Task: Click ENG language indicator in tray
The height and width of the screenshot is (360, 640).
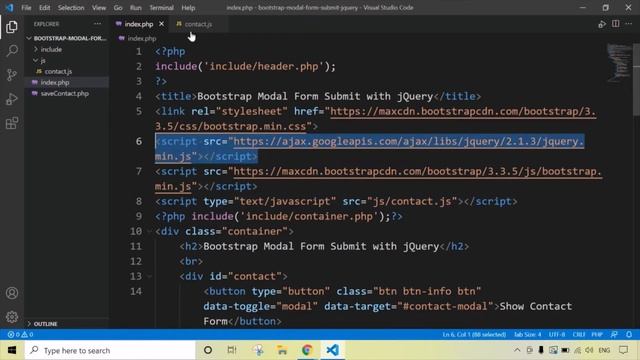Action: click(604, 350)
